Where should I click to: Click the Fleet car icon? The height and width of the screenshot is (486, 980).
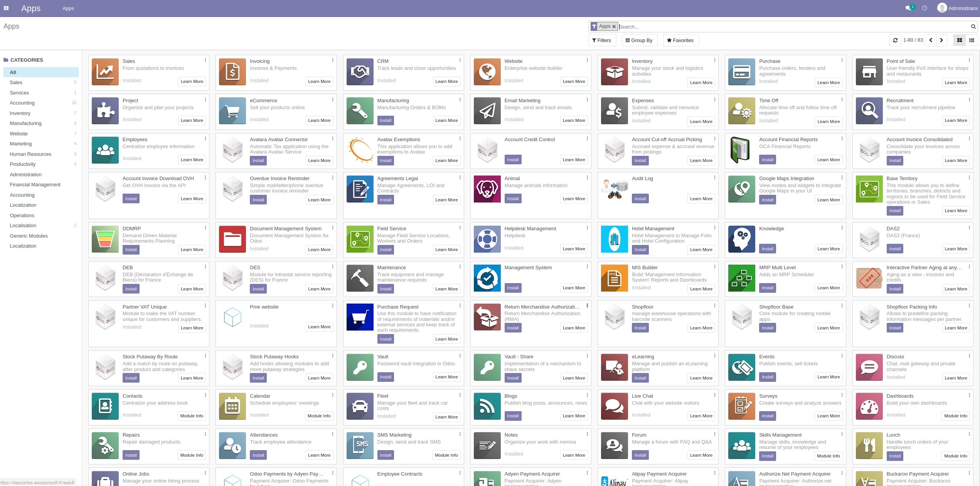point(360,407)
